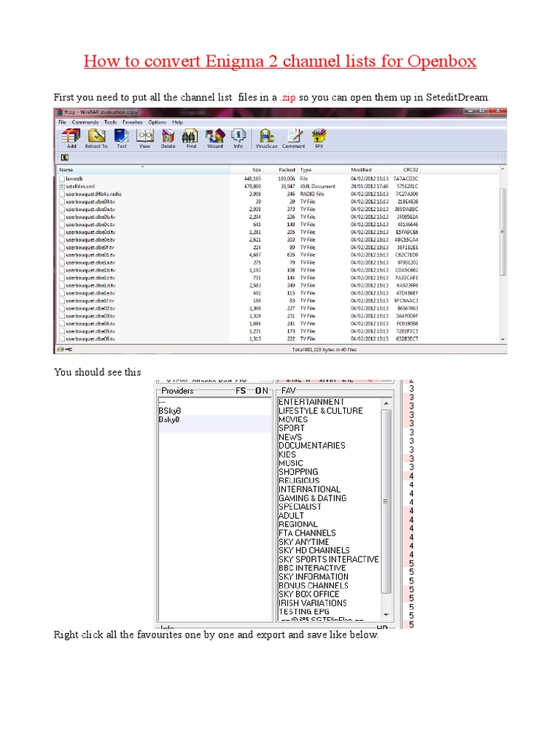Select SHOPPING in the FAV list
The height and width of the screenshot is (747, 560).
[298, 472]
